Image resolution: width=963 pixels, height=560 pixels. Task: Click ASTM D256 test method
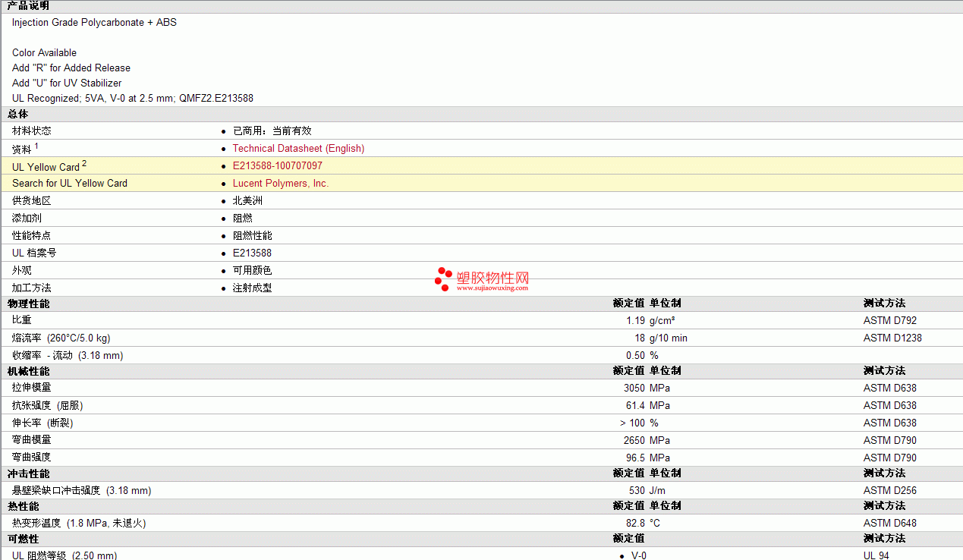(890, 491)
